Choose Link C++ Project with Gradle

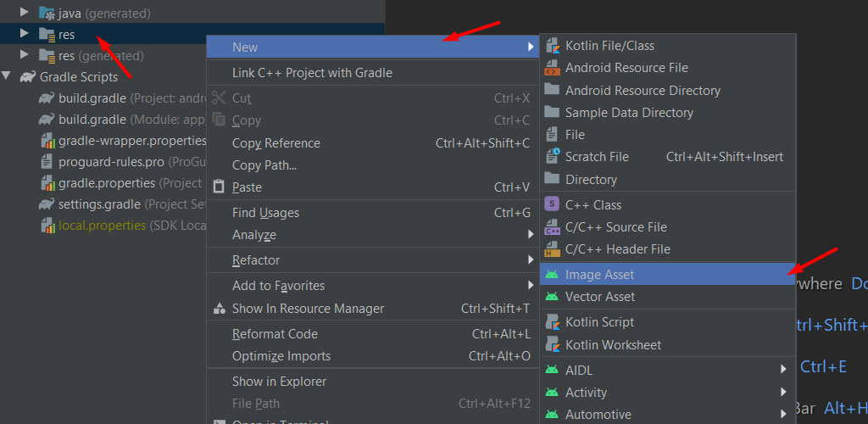[x=312, y=73]
